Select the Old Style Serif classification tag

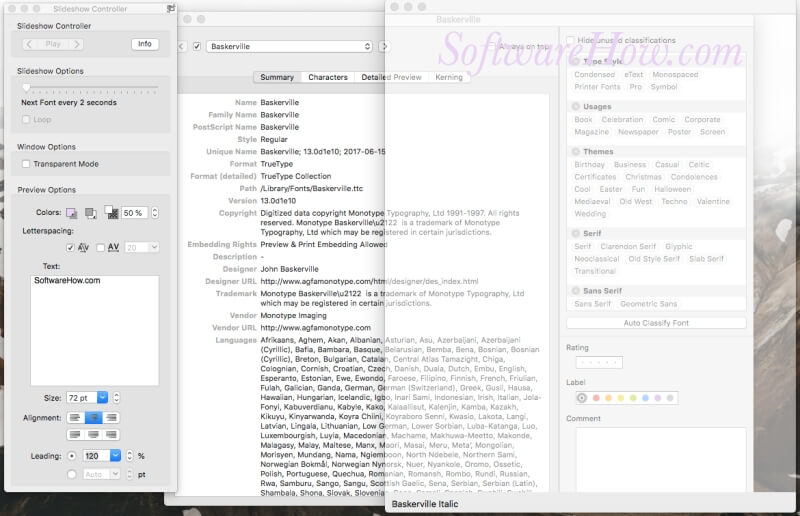(x=654, y=259)
